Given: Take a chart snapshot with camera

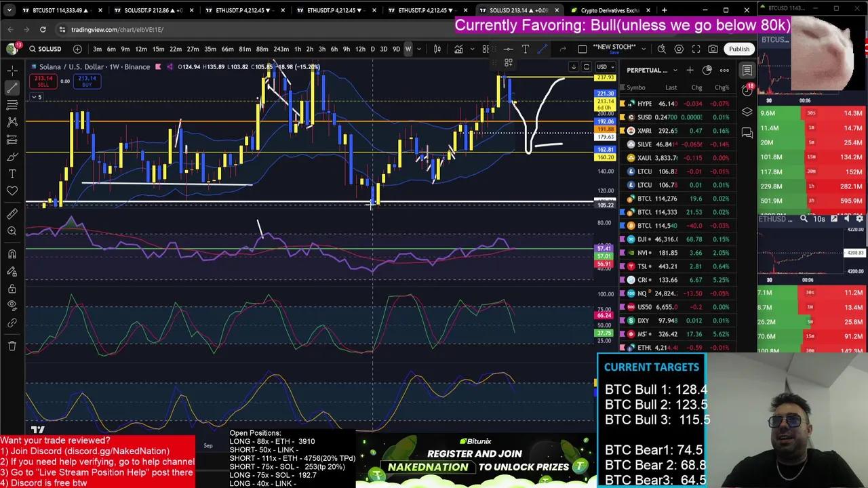Looking at the screenshot, I should (713, 49).
